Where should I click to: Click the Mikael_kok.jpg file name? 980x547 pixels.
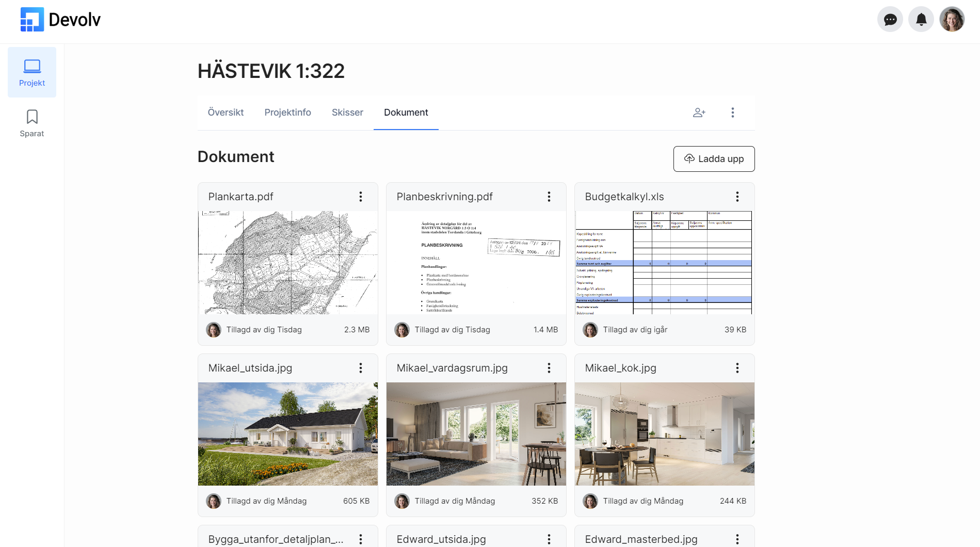click(621, 368)
